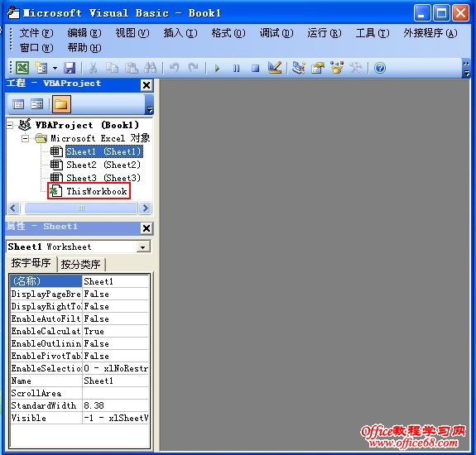Screen dimensions: 476x455
Task: Click the StandardWidth 8.38 value
Action: [x=116, y=405]
